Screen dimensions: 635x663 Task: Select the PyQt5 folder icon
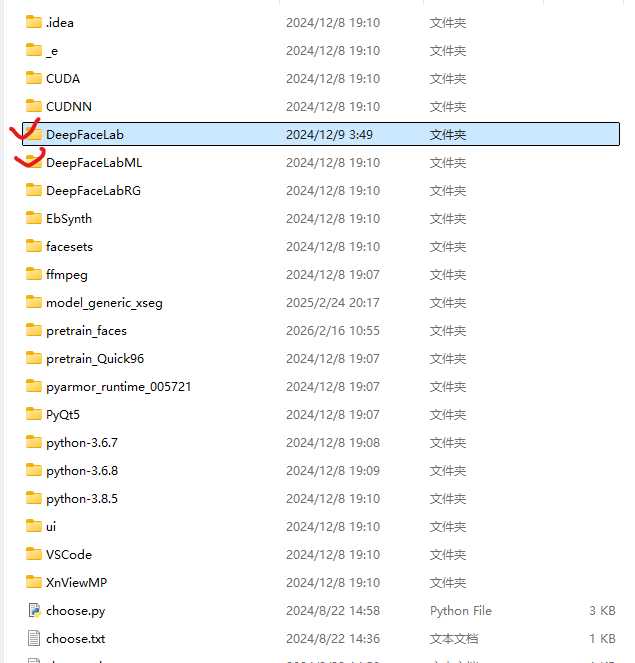coord(34,414)
